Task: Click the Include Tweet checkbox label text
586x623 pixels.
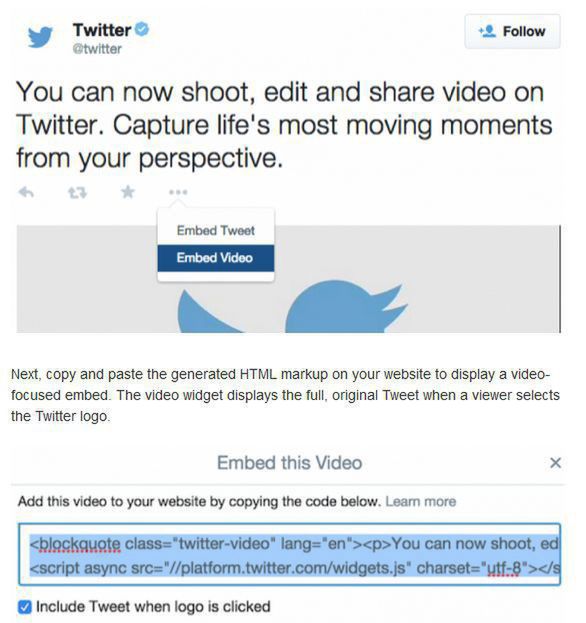Action: (153, 607)
